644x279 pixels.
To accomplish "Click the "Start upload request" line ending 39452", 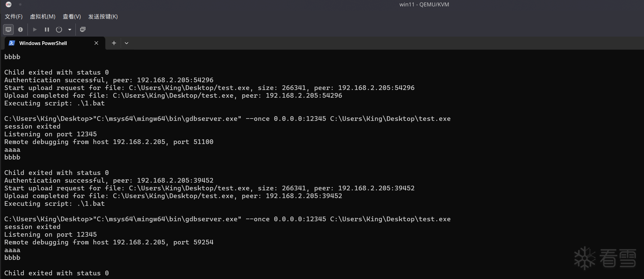I will [x=210, y=188].
